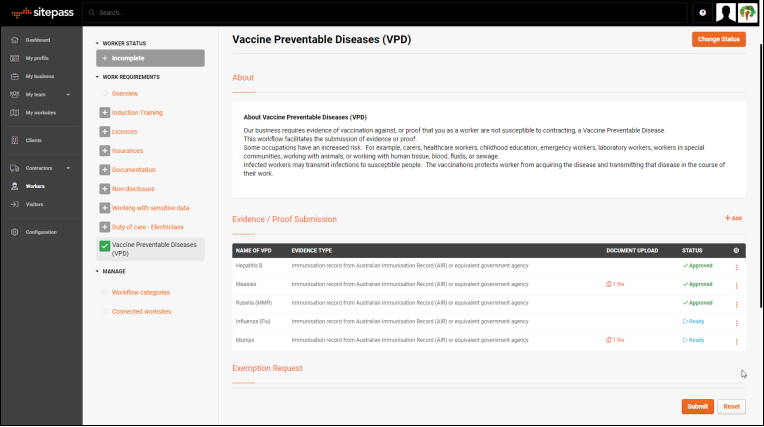This screenshot has width=764, height=427.
Task: Open the 1 file upload for Mumps
Action: (615, 340)
